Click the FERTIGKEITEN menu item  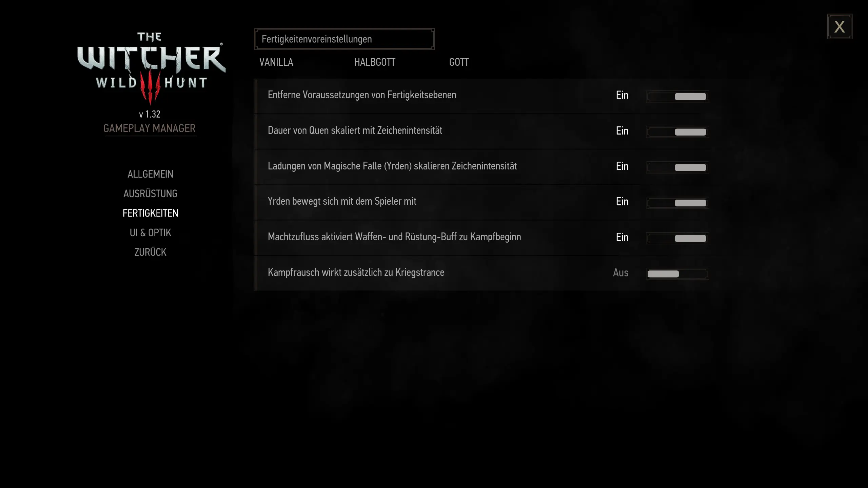150,213
